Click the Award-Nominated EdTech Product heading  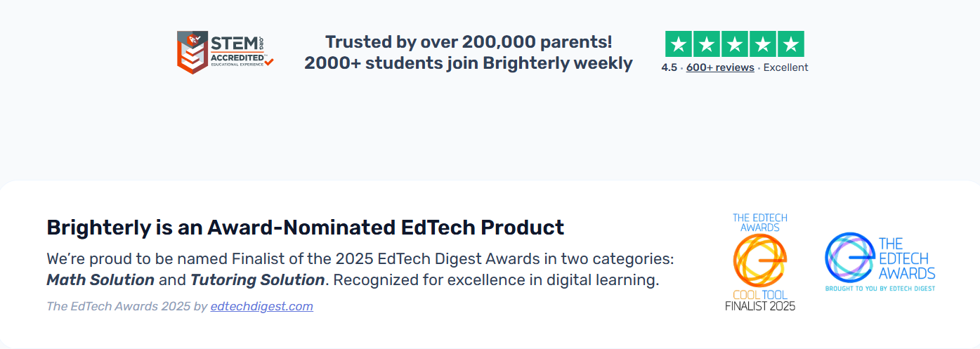[305, 228]
